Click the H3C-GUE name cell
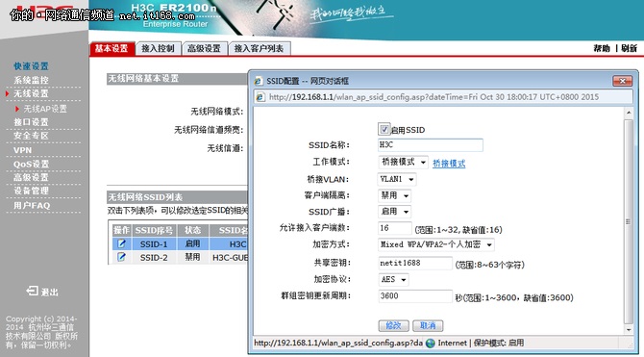The height and width of the screenshot is (357, 644). (229, 258)
